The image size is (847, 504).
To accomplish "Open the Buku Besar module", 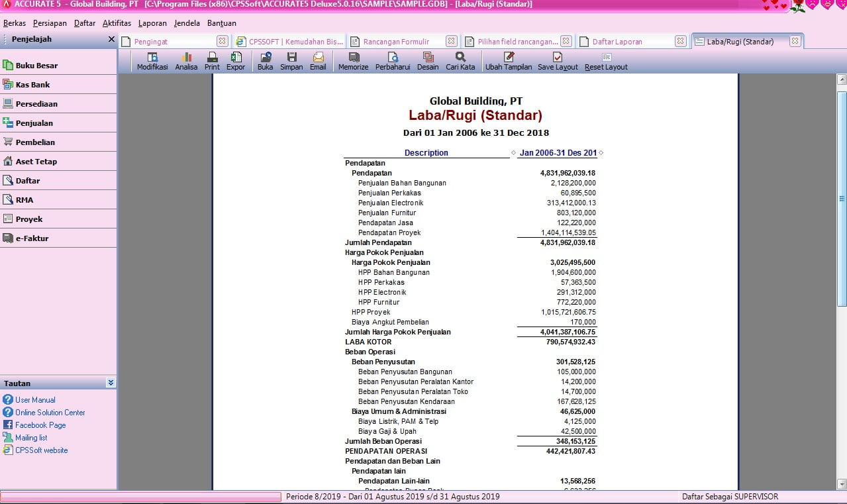I will 36,66.
